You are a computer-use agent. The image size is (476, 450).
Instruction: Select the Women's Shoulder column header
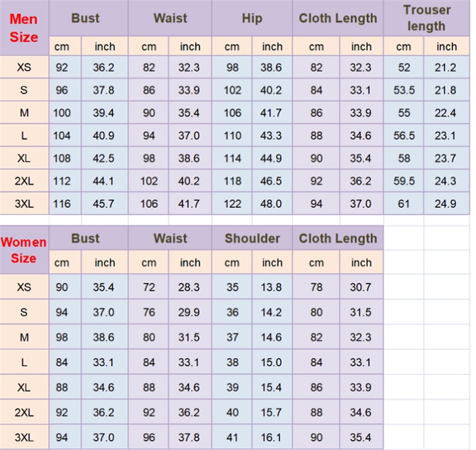click(252, 238)
